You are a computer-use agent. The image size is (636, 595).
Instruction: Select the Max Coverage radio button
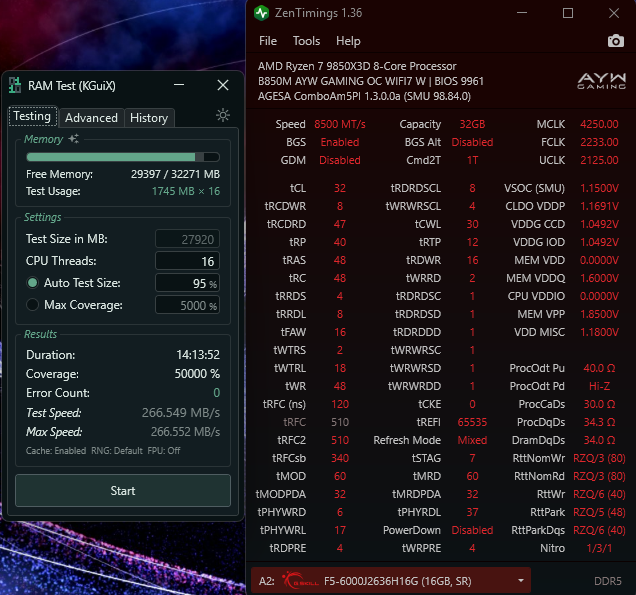click(32, 305)
